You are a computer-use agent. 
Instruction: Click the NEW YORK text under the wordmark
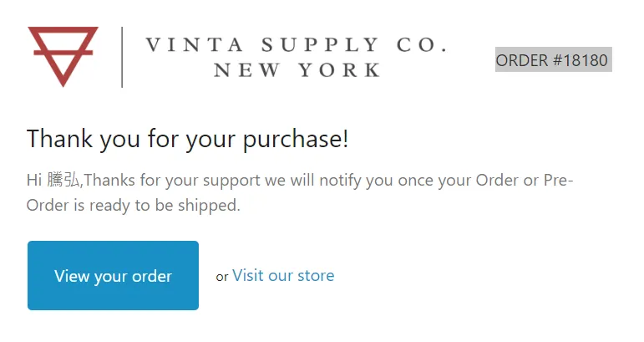click(297, 70)
